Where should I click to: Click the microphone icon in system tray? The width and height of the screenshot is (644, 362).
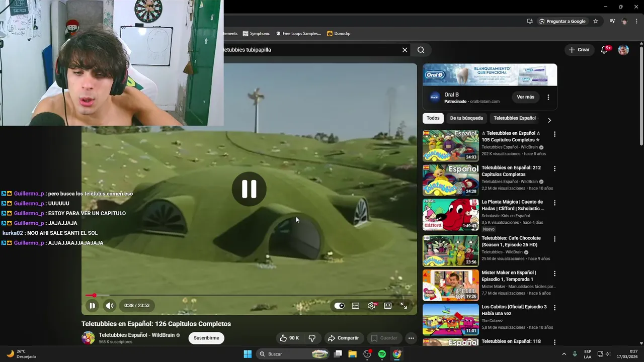pyautogui.click(x=575, y=354)
